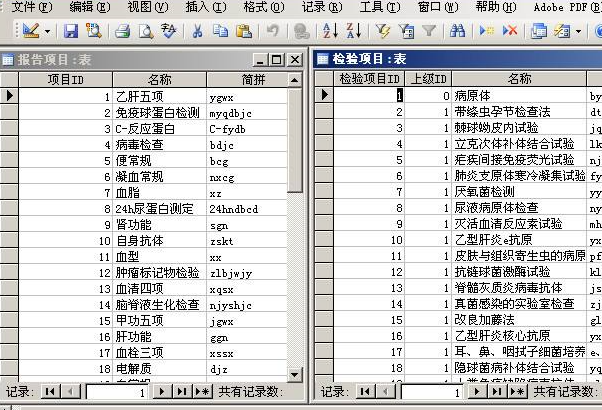Add new record in 报告项目 navigator

pos(202,392)
